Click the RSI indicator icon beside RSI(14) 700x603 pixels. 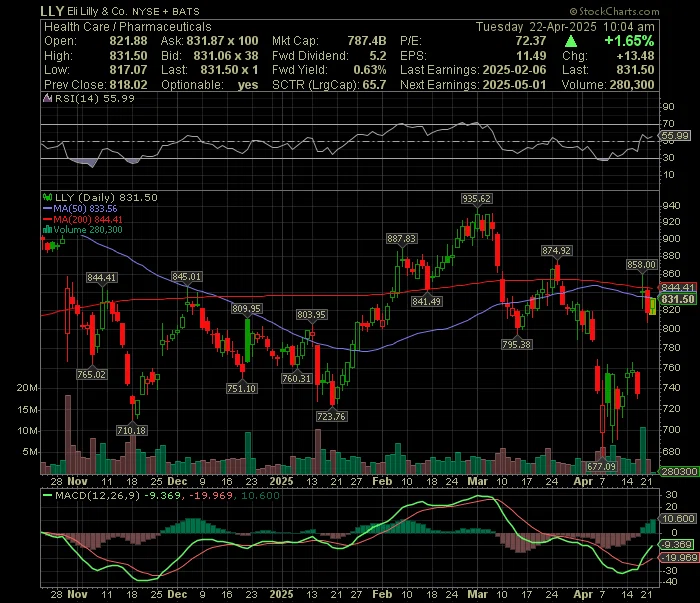(47, 98)
